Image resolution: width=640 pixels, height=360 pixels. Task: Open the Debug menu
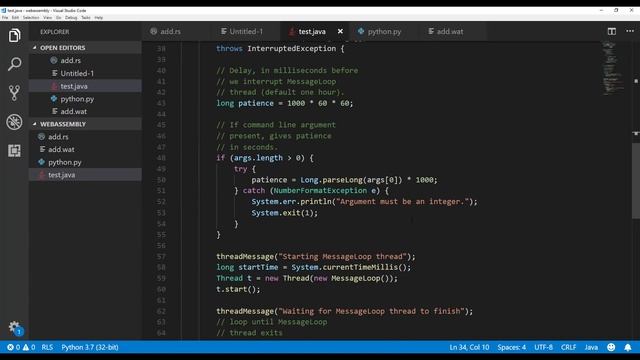click(x=71, y=18)
